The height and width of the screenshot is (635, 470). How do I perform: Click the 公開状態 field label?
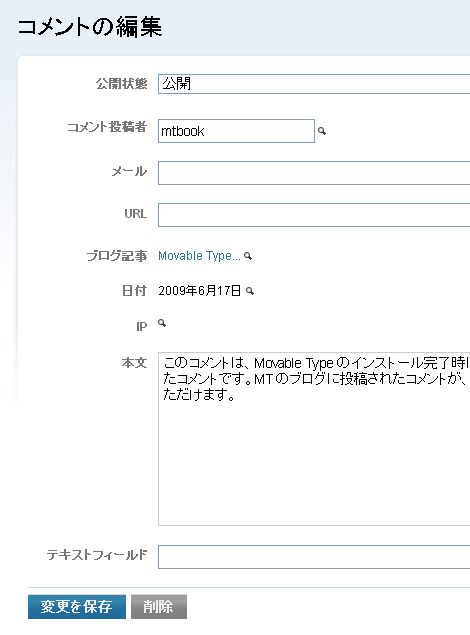[x=121, y=84]
